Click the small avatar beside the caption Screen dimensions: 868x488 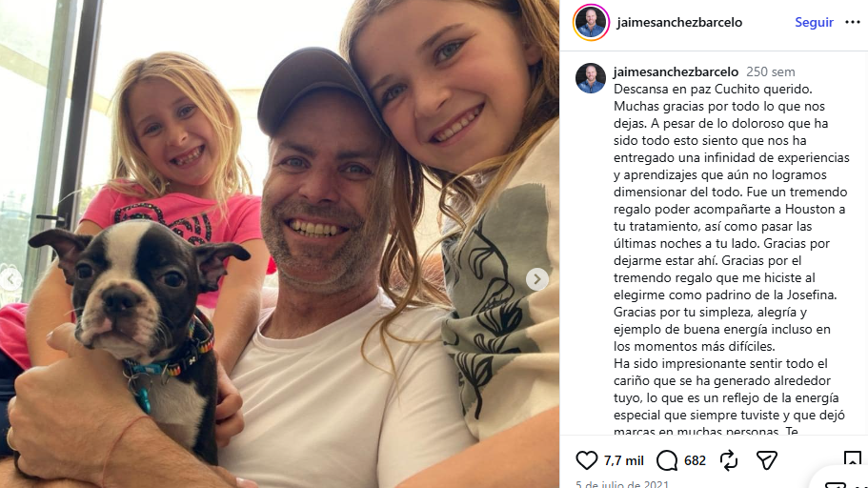(591, 78)
